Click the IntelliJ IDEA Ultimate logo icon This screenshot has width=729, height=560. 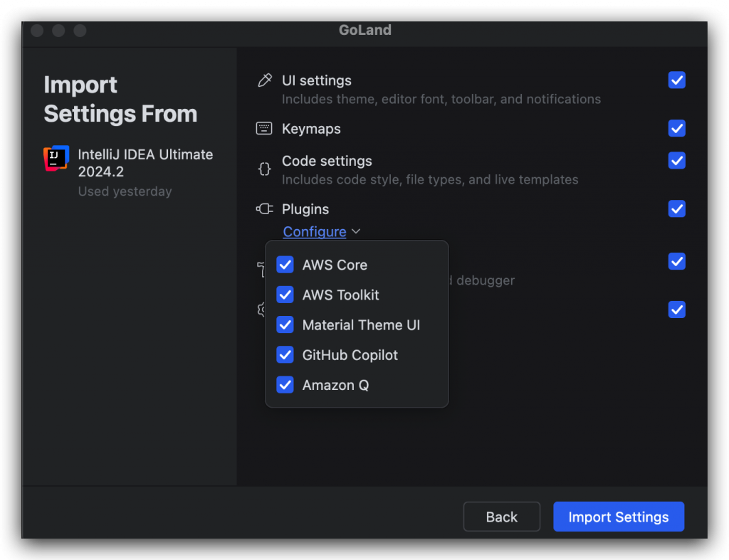click(x=56, y=157)
